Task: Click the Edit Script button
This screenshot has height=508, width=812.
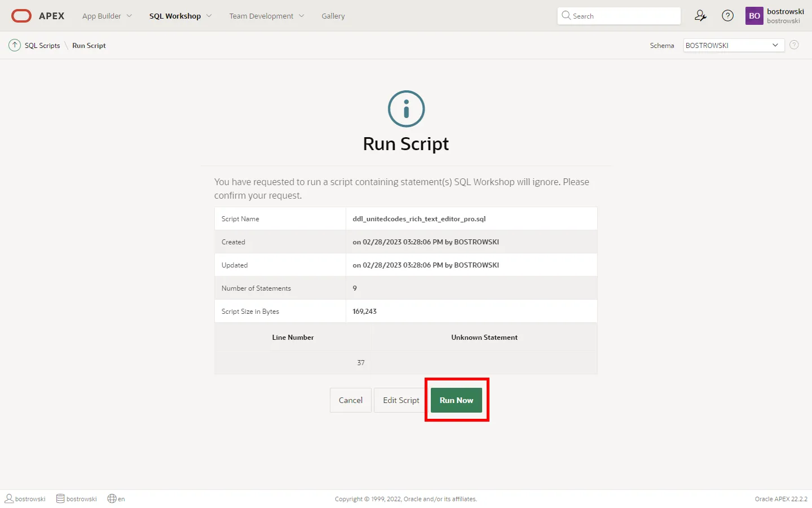Action: click(x=400, y=400)
